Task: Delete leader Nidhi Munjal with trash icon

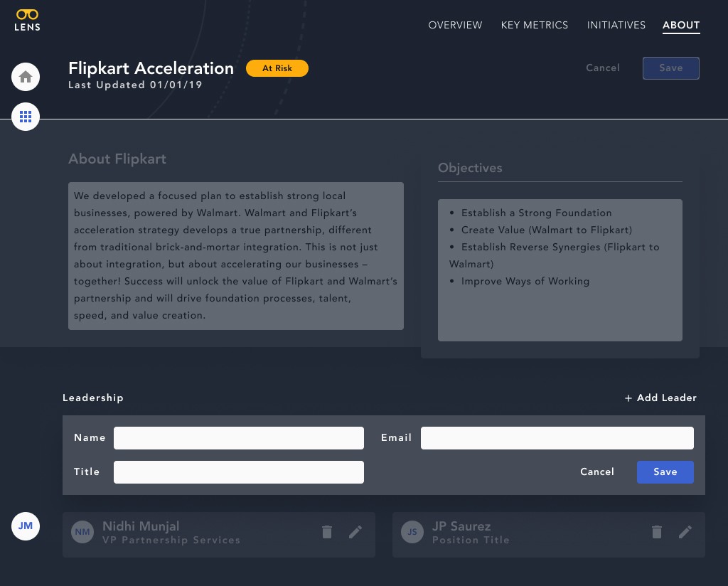Action: (327, 532)
